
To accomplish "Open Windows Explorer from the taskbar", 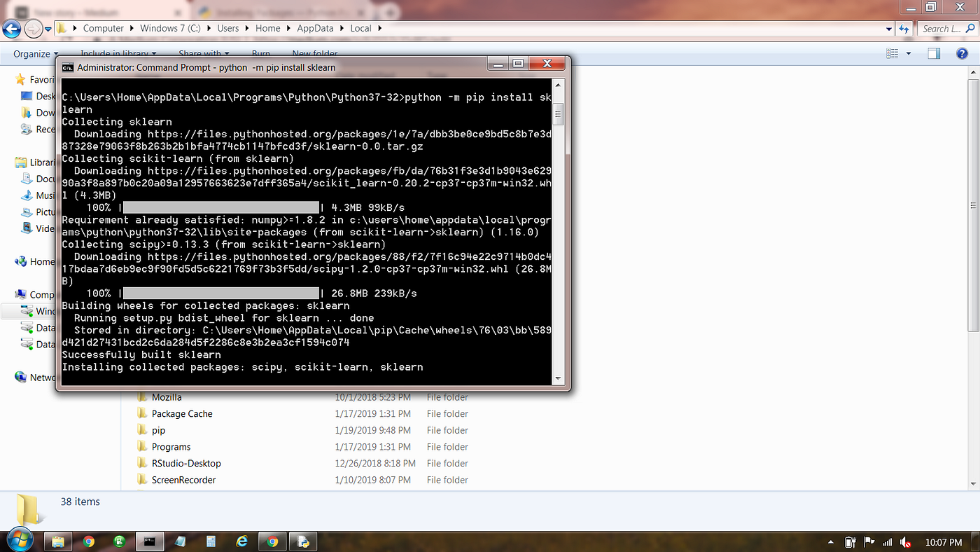I will point(58,541).
